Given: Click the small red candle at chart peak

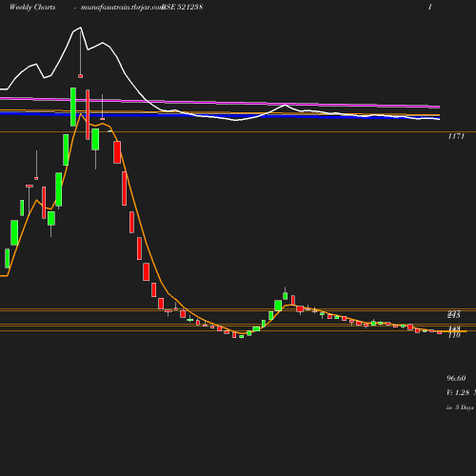Looking at the screenshot, I should [x=81, y=76].
